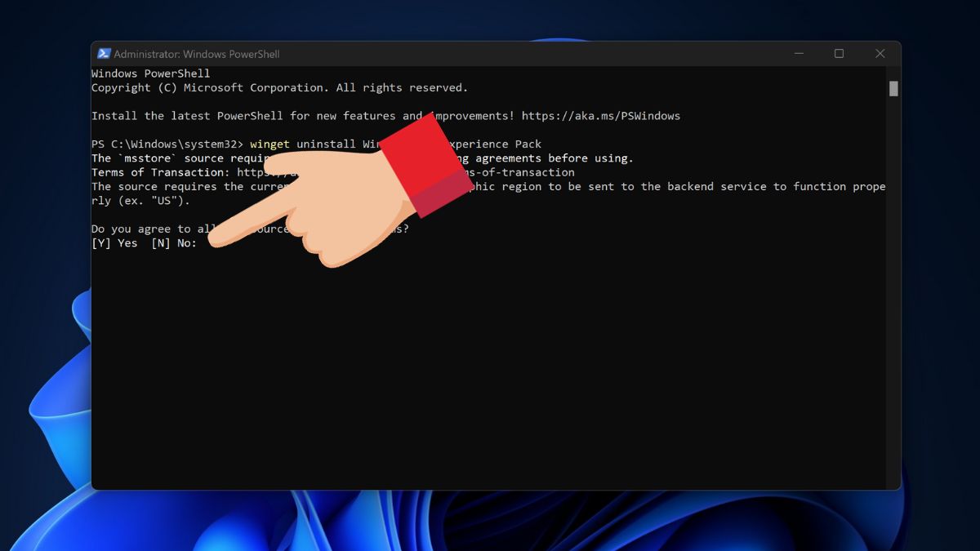
Task: Place cursor in input area after No:
Action: point(204,243)
